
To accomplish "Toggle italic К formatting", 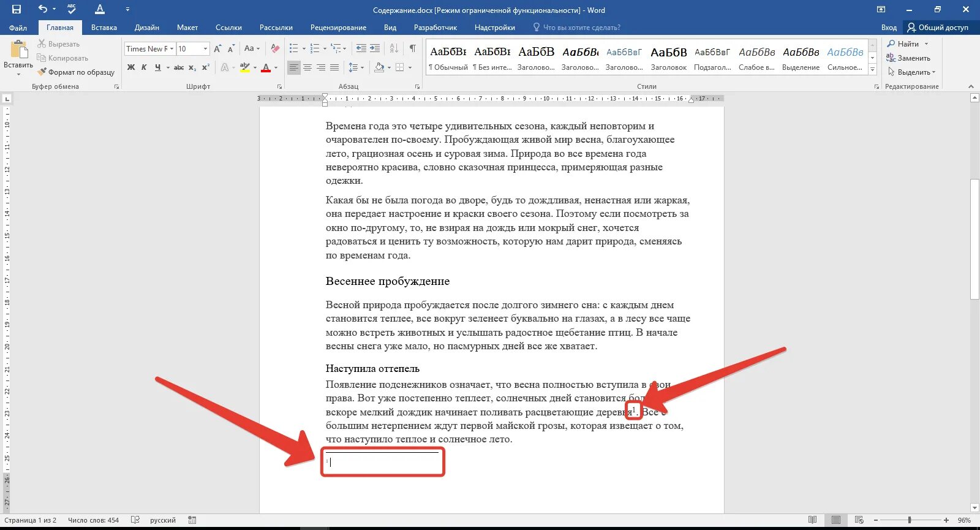I will pyautogui.click(x=144, y=67).
